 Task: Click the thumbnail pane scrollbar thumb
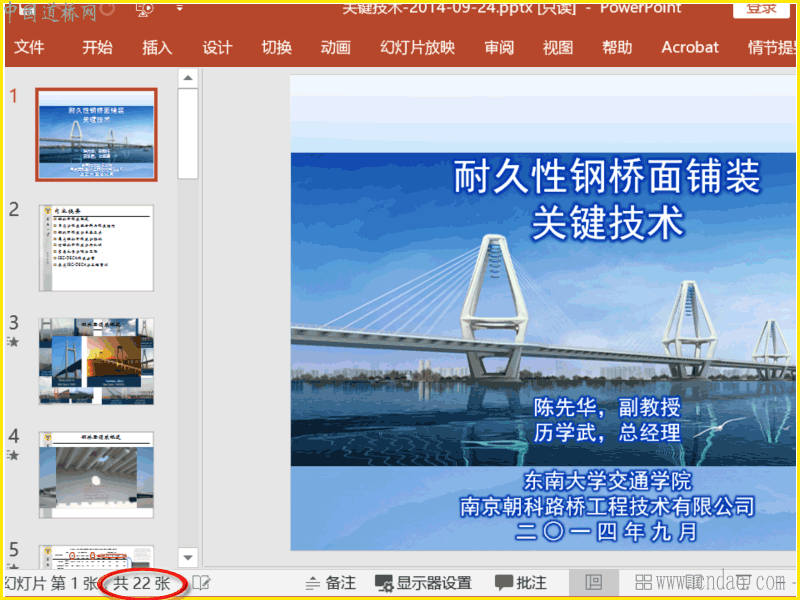(188, 134)
